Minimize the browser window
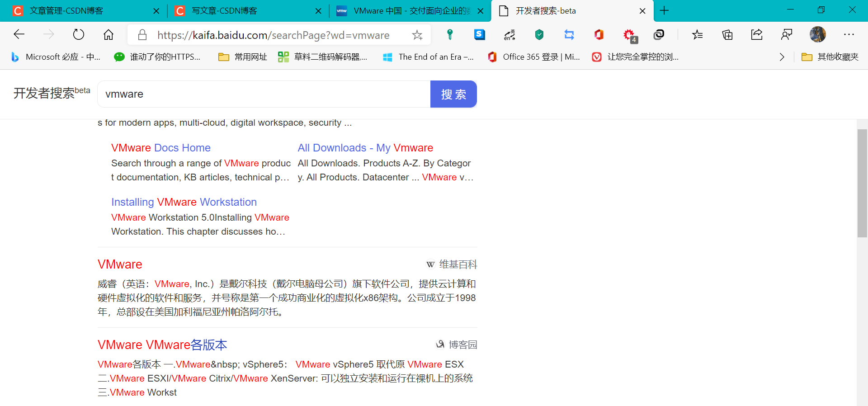Screen dimensions: 868x406 point(790,10)
